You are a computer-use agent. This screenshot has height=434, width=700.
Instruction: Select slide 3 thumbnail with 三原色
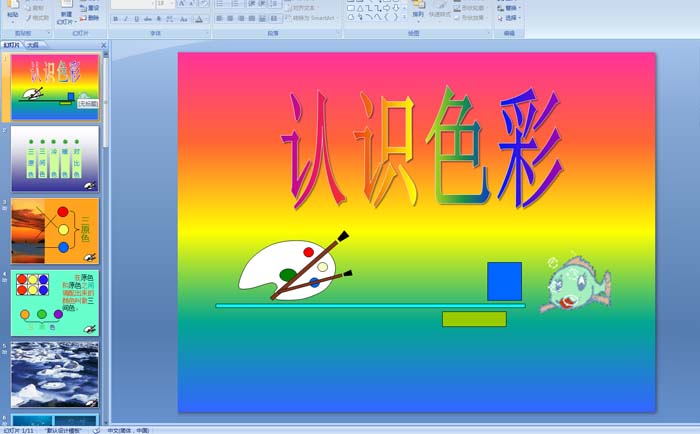tap(55, 231)
